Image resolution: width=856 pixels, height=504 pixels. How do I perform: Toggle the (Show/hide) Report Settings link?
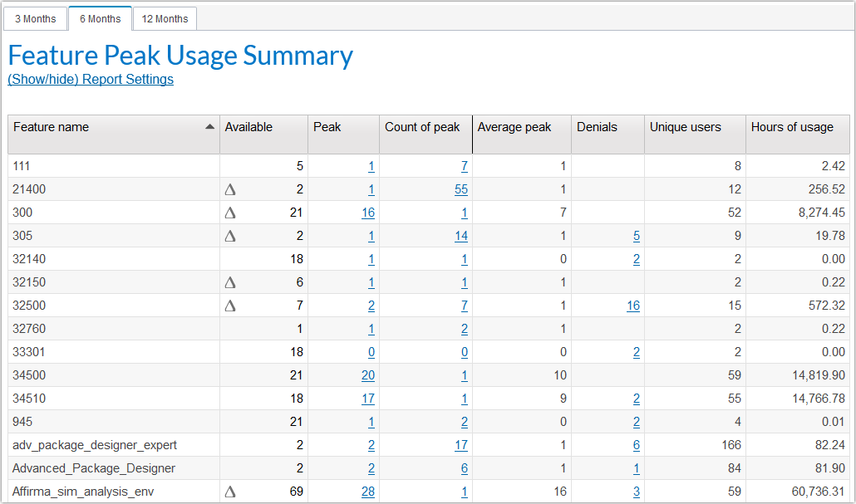pos(91,80)
